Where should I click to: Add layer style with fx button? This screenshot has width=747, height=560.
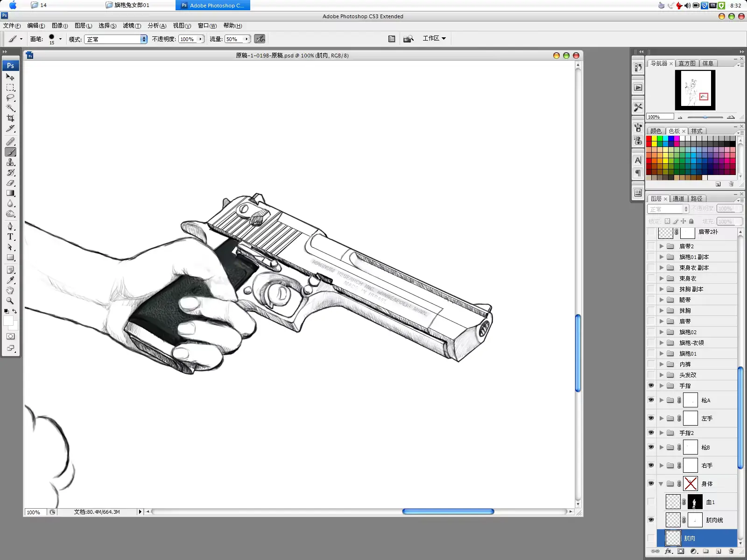(668, 551)
